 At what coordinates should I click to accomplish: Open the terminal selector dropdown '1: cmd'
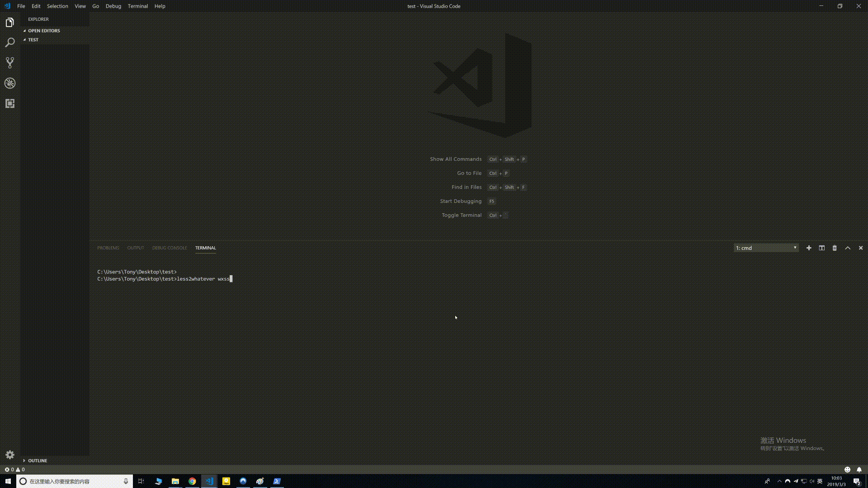pos(766,248)
